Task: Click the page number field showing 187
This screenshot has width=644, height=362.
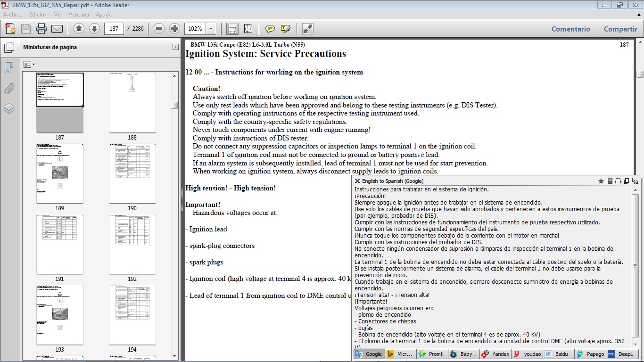Action: click(114, 29)
